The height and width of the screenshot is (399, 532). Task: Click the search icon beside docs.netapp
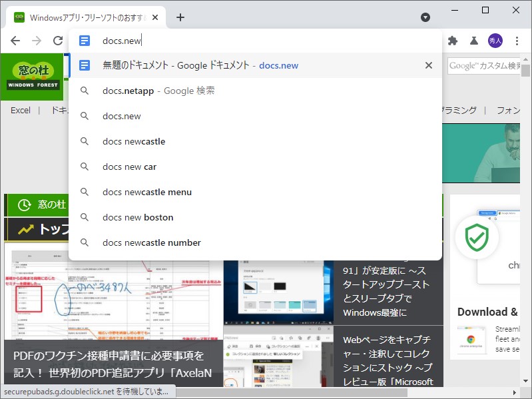tap(85, 91)
